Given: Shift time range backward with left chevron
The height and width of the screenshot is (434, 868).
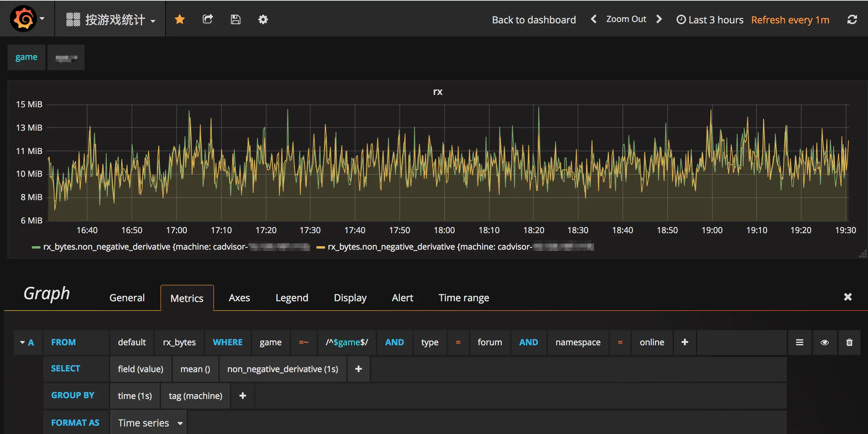Looking at the screenshot, I should point(594,19).
